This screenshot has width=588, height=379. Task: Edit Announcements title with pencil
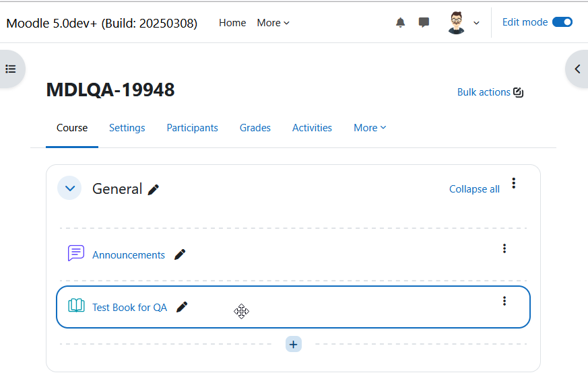pyautogui.click(x=180, y=254)
